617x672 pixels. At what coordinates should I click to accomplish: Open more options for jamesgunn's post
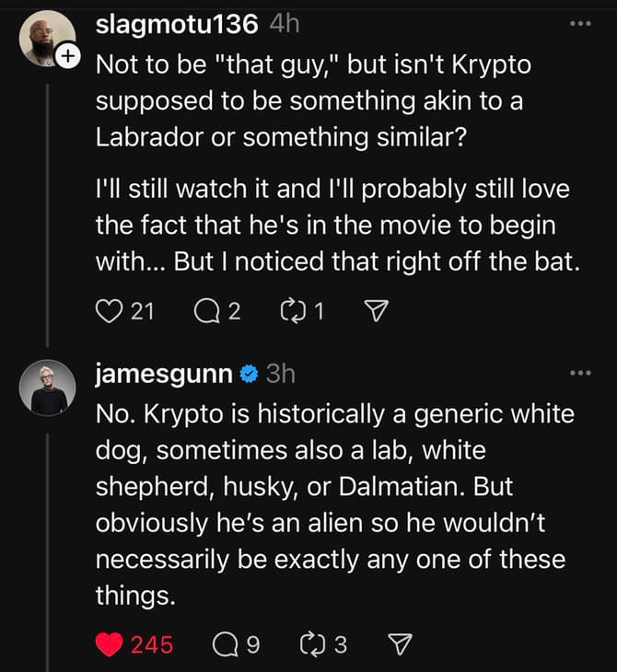click(580, 373)
